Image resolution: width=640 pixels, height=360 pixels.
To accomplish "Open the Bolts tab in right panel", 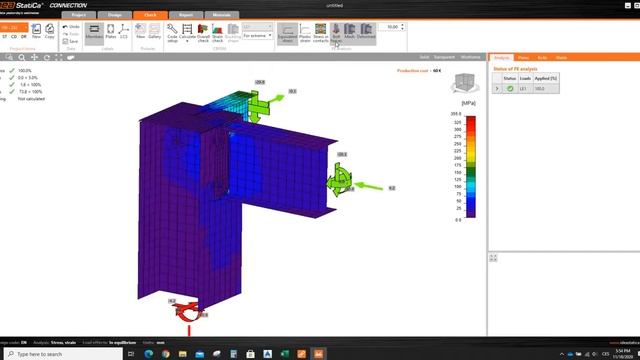I will [542, 58].
